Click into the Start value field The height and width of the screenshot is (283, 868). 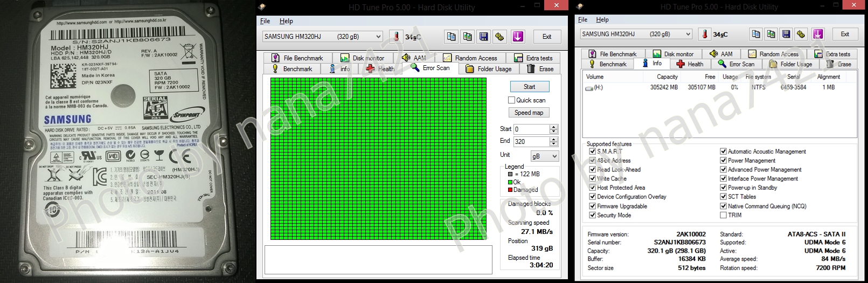(x=531, y=129)
